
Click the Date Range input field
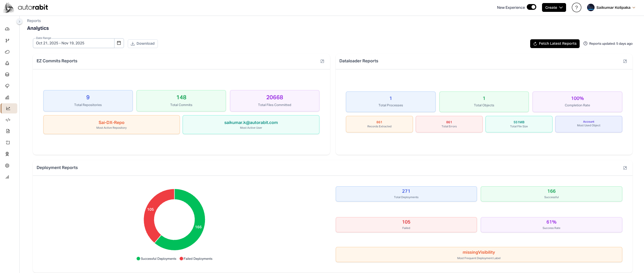tap(74, 43)
